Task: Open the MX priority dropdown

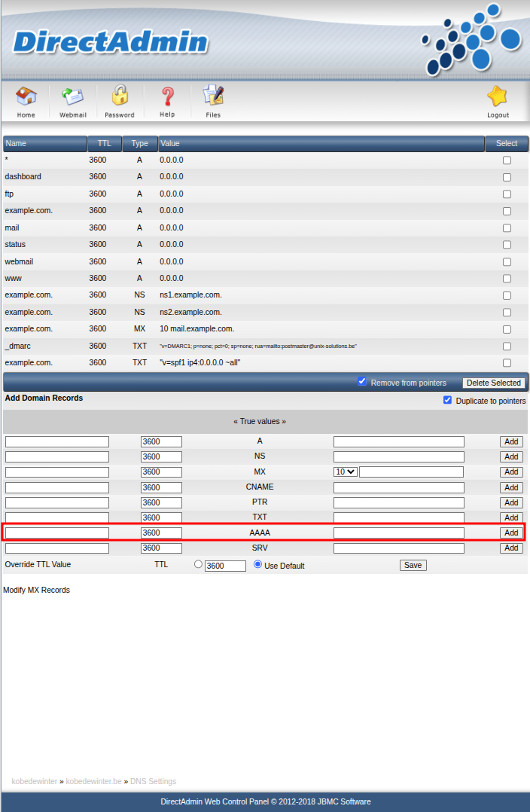Action: point(346,472)
